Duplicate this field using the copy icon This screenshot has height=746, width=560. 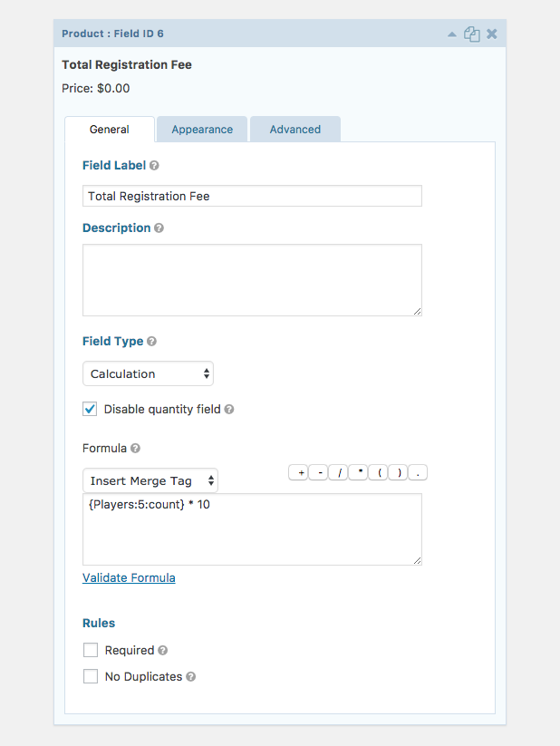pyautogui.click(x=471, y=34)
